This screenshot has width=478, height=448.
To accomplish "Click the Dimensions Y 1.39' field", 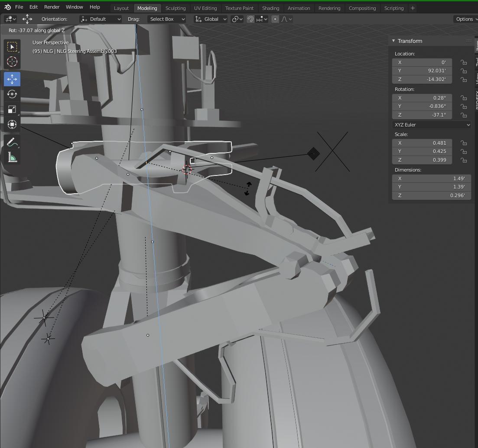I will pyautogui.click(x=432, y=187).
